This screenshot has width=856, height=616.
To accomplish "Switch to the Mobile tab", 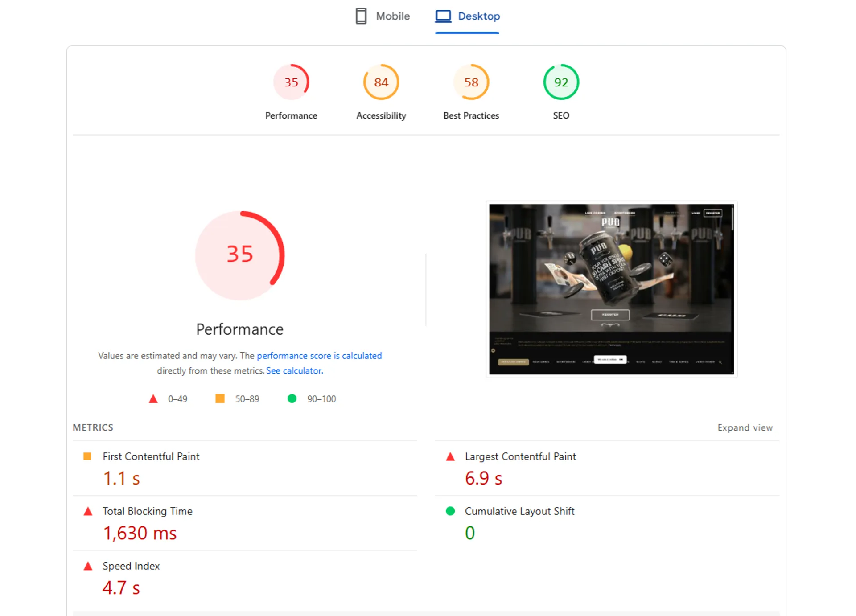I will 383,16.
